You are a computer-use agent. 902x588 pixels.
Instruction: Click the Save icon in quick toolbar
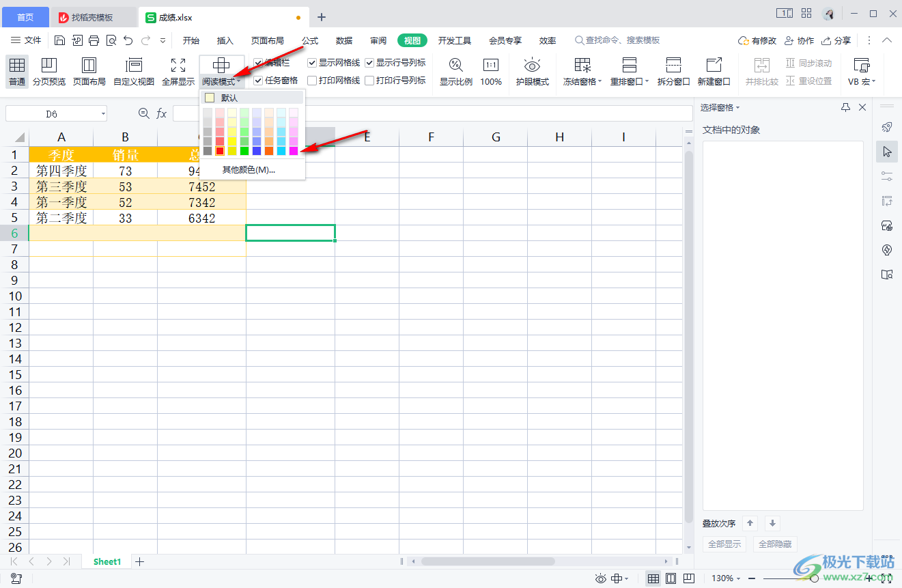60,40
